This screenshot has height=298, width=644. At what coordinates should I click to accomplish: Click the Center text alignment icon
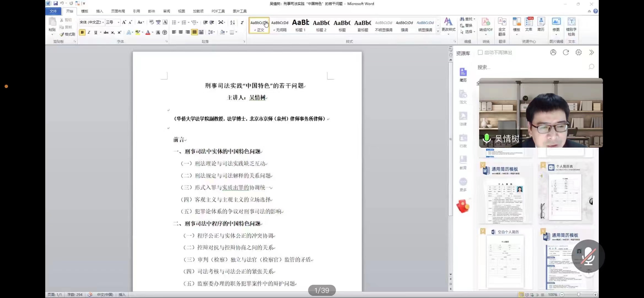(x=181, y=32)
